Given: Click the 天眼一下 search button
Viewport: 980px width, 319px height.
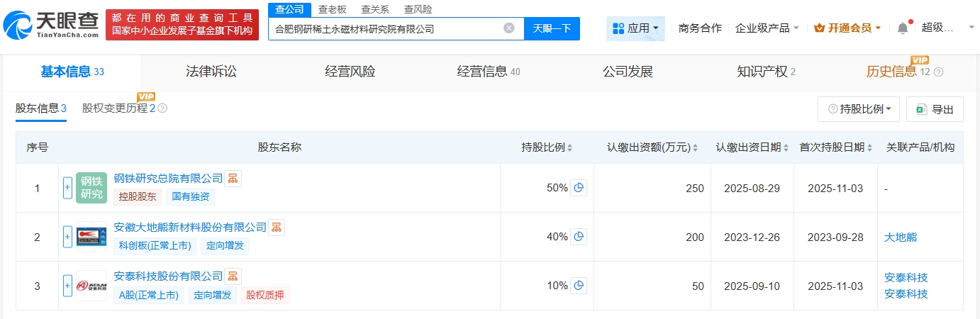Looking at the screenshot, I should pyautogui.click(x=552, y=28).
